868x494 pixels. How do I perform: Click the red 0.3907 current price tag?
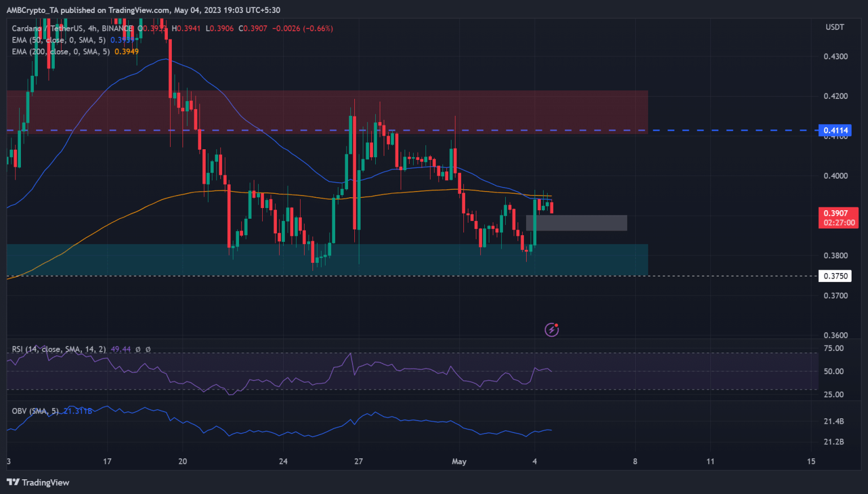[x=838, y=218]
